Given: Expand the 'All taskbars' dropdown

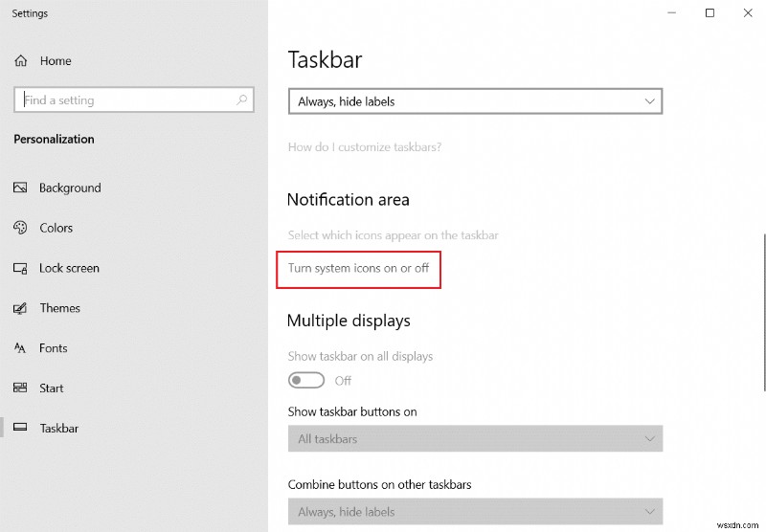Looking at the screenshot, I should (475, 439).
